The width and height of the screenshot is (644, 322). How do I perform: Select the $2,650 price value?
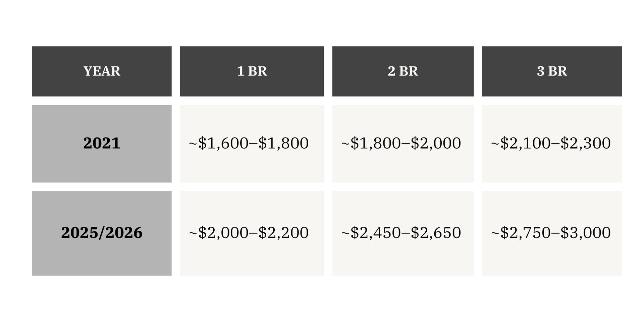point(436,233)
